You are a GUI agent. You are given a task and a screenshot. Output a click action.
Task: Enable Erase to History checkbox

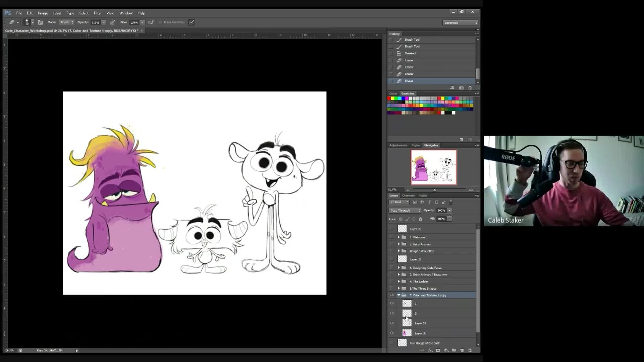point(160,22)
